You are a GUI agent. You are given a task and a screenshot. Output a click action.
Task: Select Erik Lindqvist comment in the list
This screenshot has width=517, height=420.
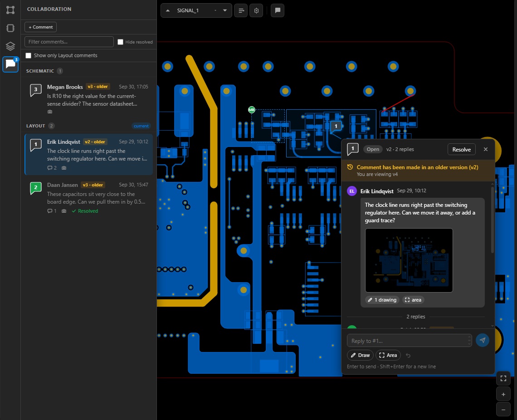coord(89,154)
